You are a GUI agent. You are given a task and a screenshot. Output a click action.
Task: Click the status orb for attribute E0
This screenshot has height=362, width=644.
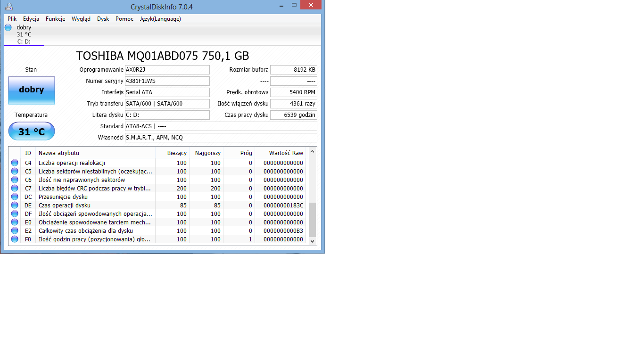[15, 222]
